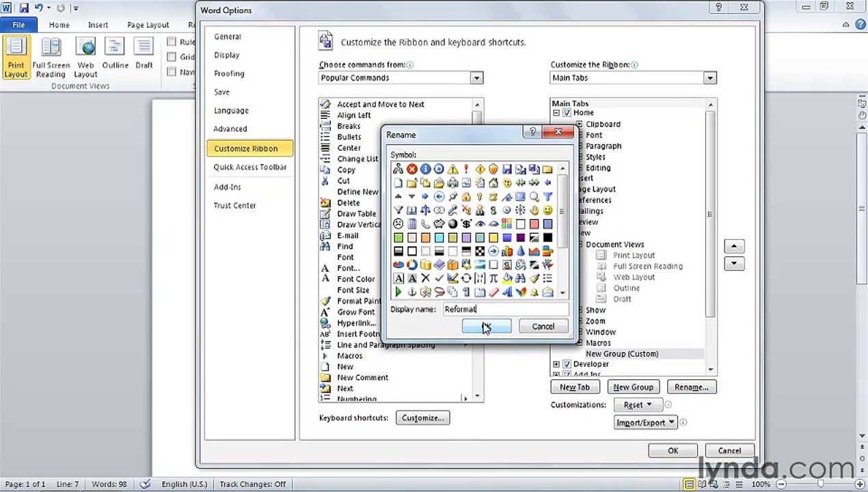Choose the binoculars symbol icon

(x=520, y=278)
